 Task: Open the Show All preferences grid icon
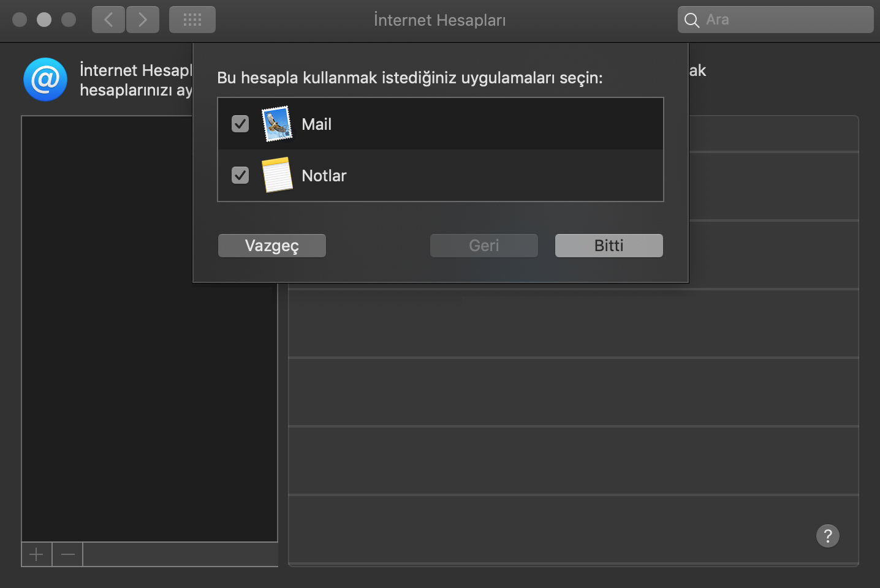192,20
